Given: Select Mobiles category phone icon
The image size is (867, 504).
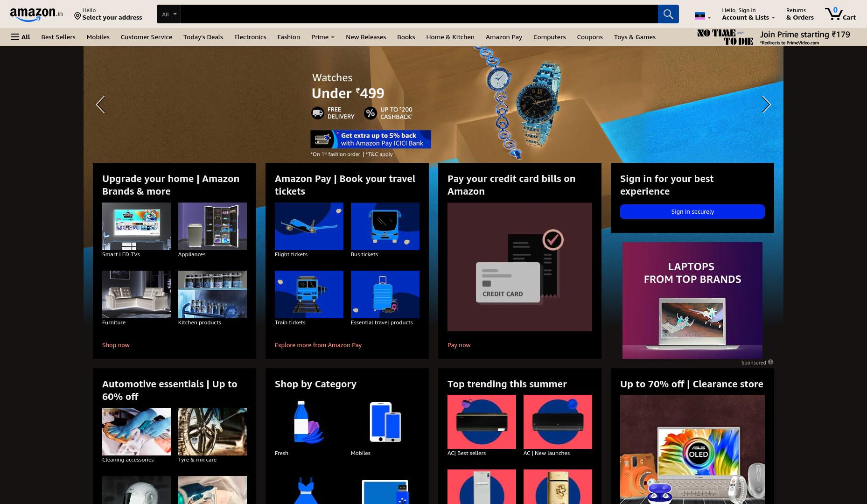Looking at the screenshot, I should pyautogui.click(x=385, y=422).
